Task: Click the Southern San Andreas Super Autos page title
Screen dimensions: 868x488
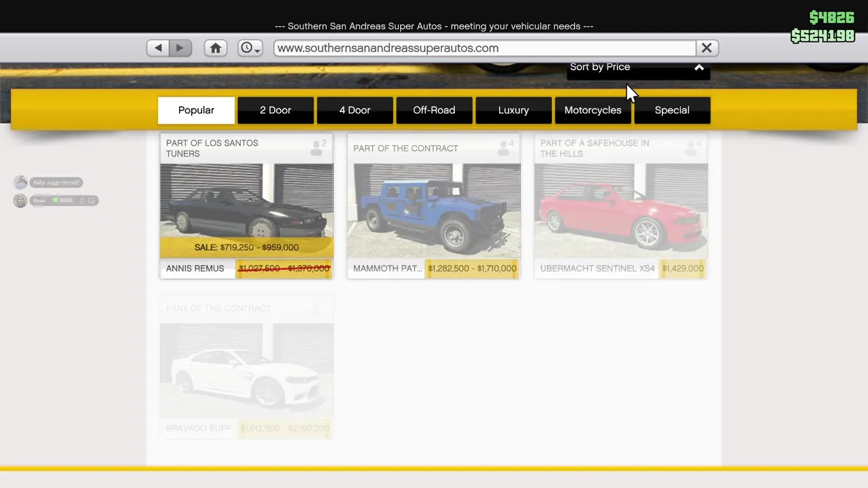Action: pos(434,26)
